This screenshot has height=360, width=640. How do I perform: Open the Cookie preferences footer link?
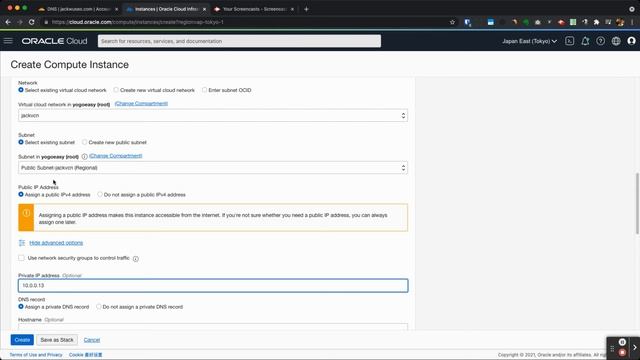tap(86, 355)
